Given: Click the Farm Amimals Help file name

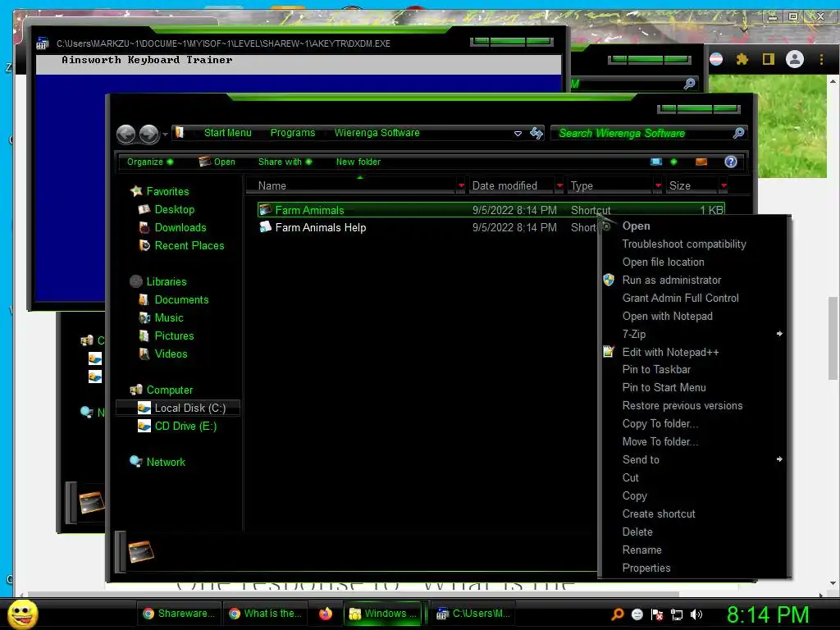Looking at the screenshot, I should click(x=321, y=228).
